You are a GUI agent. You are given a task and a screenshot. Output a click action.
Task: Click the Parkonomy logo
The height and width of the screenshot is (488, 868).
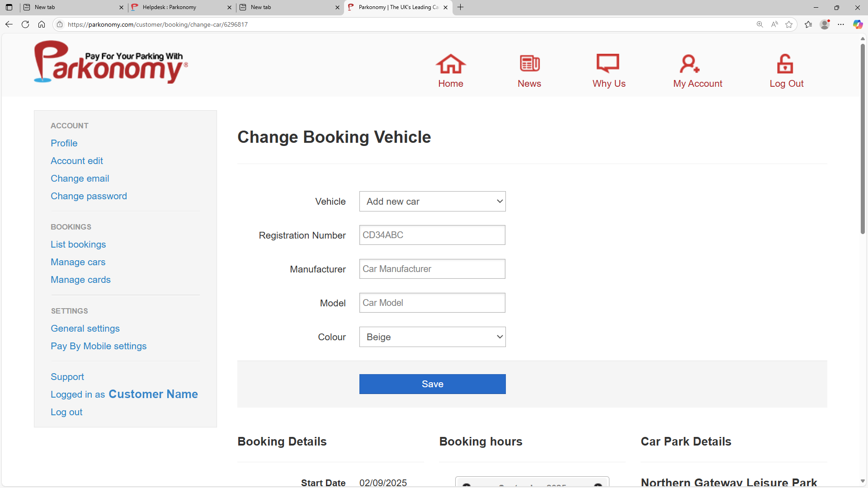(x=111, y=62)
